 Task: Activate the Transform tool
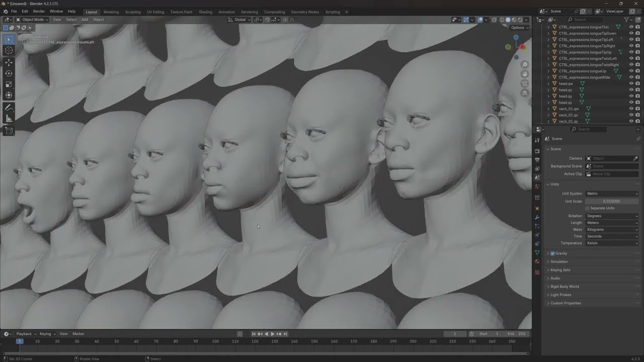point(9,96)
